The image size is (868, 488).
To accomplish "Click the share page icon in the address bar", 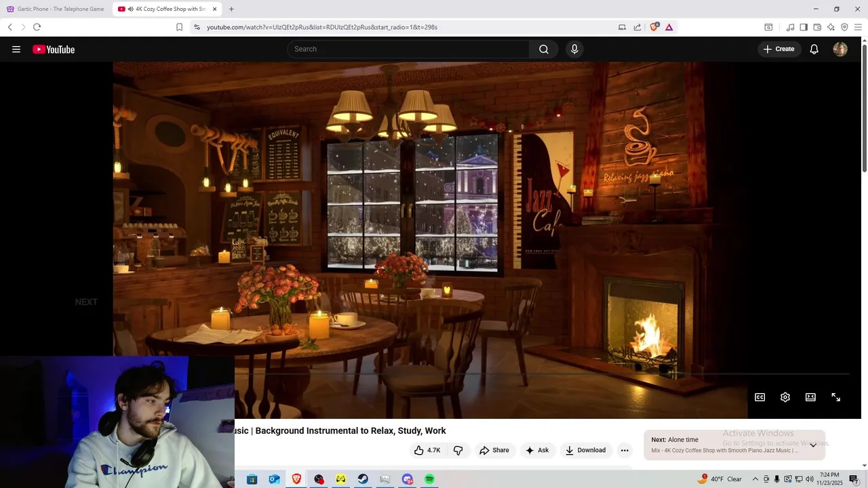I will [637, 27].
